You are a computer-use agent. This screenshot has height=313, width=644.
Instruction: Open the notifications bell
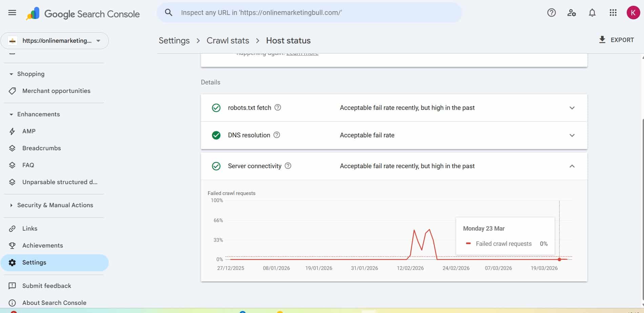(x=592, y=13)
